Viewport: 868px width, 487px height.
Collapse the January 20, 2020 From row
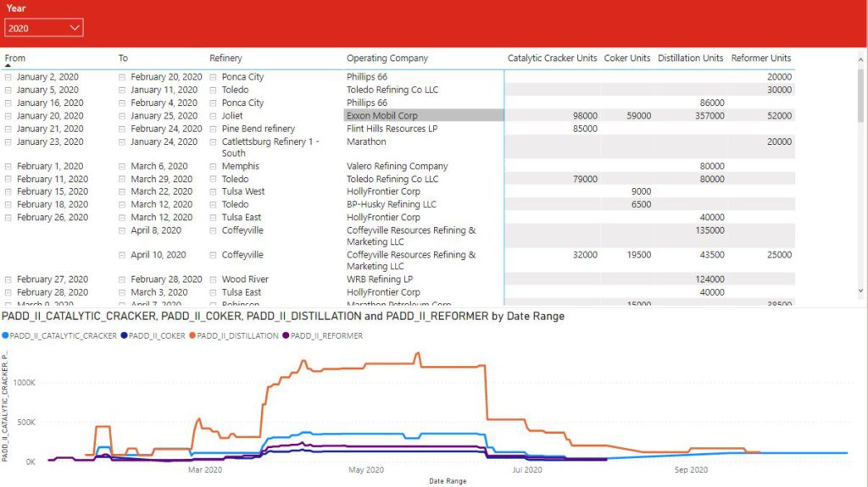[8, 116]
